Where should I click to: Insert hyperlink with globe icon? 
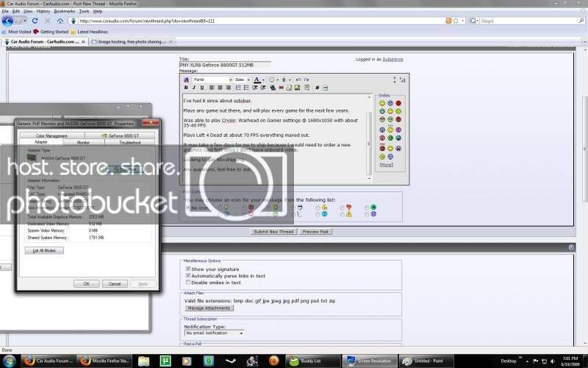273,88
